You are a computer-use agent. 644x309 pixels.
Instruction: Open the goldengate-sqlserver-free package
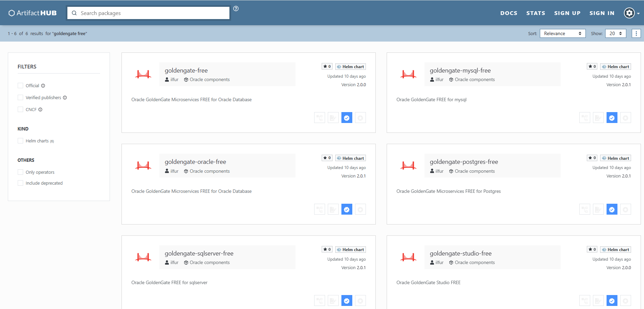[x=199, y=253]
